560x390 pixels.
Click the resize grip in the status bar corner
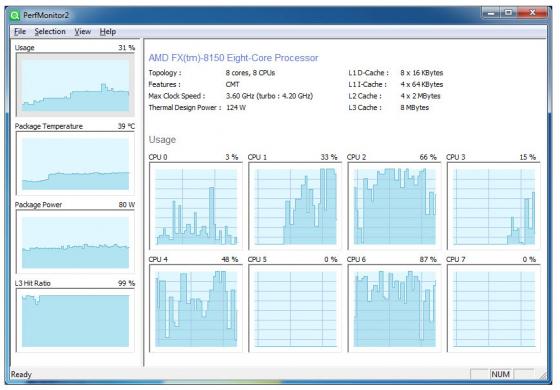[x=544, y=375]
